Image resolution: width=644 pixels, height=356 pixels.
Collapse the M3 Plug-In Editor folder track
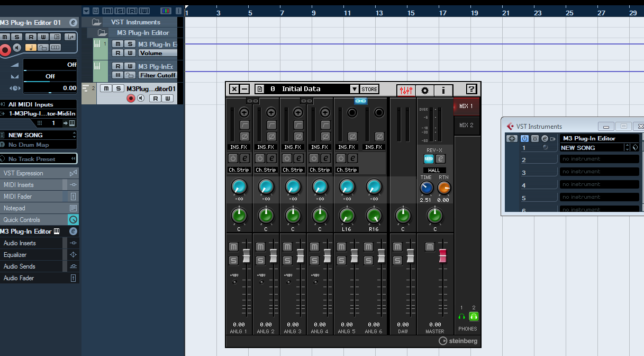pyautogui.click(x=102, y=33)
